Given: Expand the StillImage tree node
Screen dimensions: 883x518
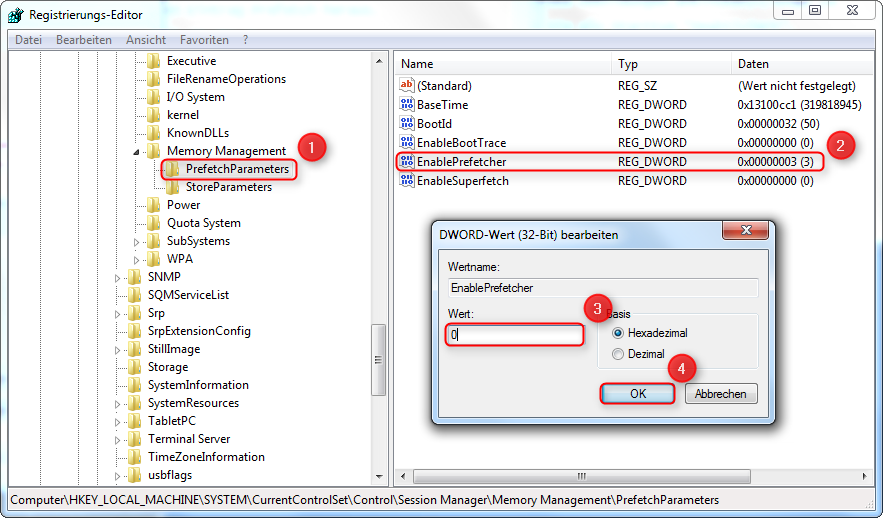Looking at the screenshot, I should pyautogui.click(x=117, y=350).
